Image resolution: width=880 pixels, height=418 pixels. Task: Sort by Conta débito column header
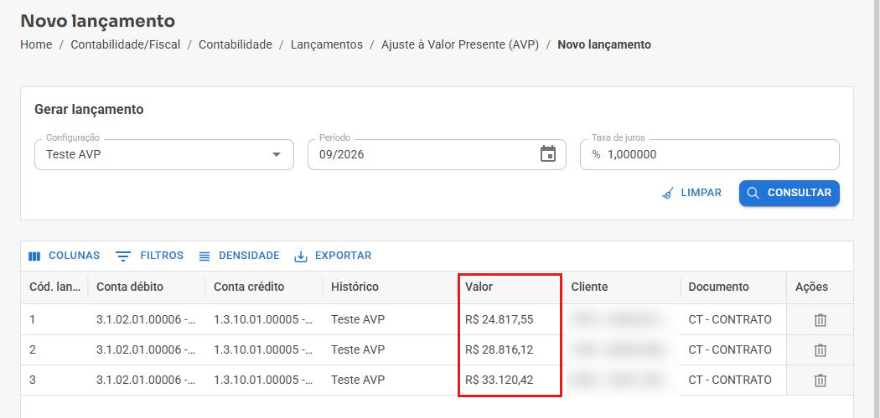click(146, 287)
